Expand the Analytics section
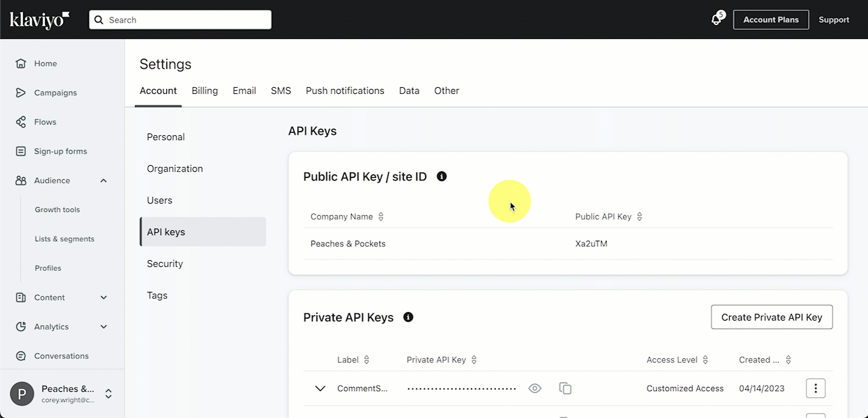Image resolution: width=868 pixels, height=418 pixels. [x=103, y=327]
